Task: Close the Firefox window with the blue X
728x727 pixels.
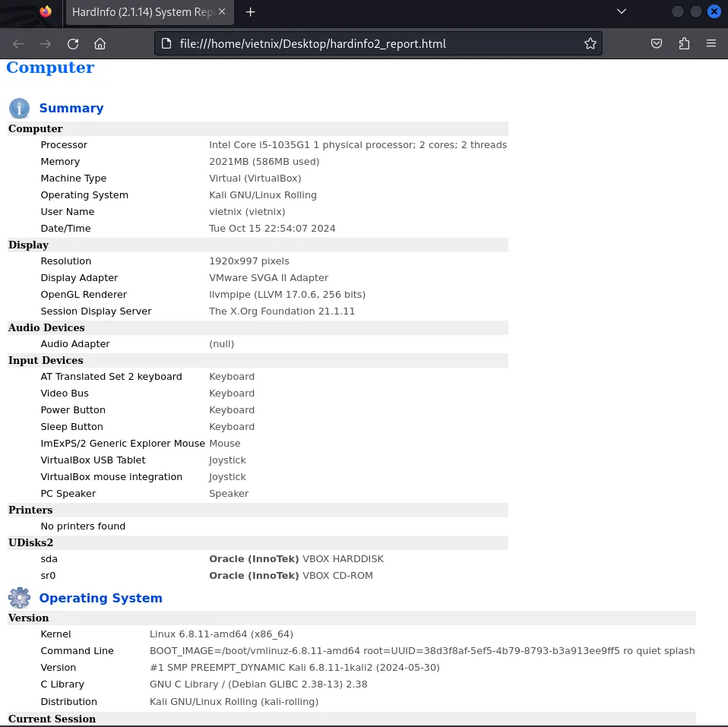Action: [714, 11]
